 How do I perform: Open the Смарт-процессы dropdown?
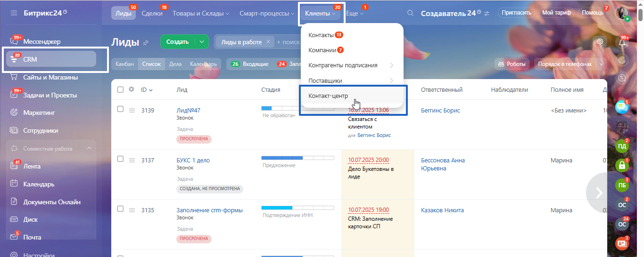267,13
